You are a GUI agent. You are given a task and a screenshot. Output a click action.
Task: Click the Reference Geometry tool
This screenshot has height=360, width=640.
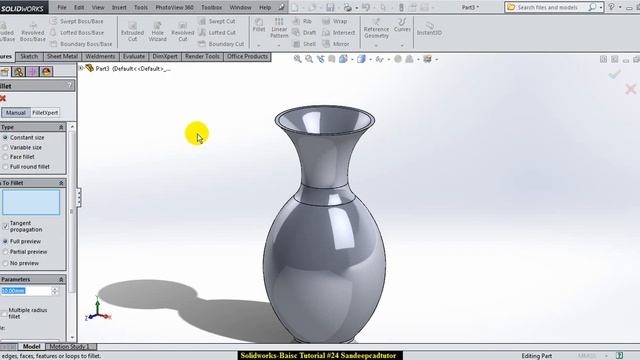click(x=376, y=29)
